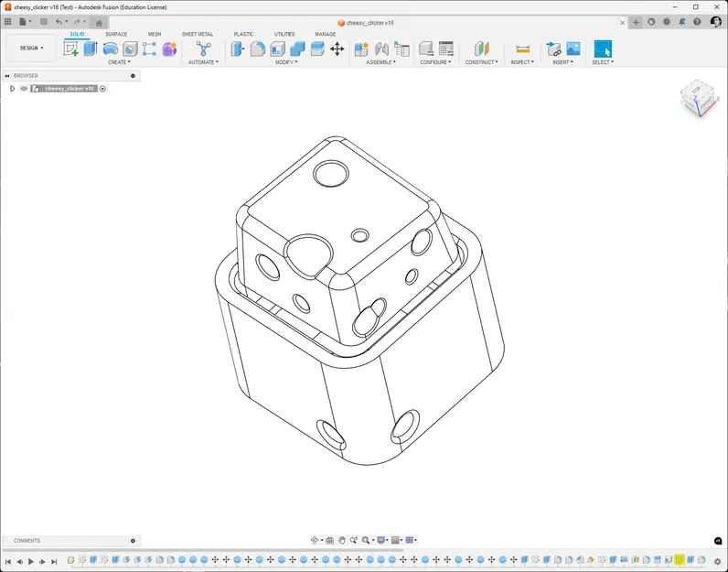Image resolution: width=728 pixels, height=572 pixels.
Task: Open the Automate dropdown menu
Action: click(x=203, y=62)
